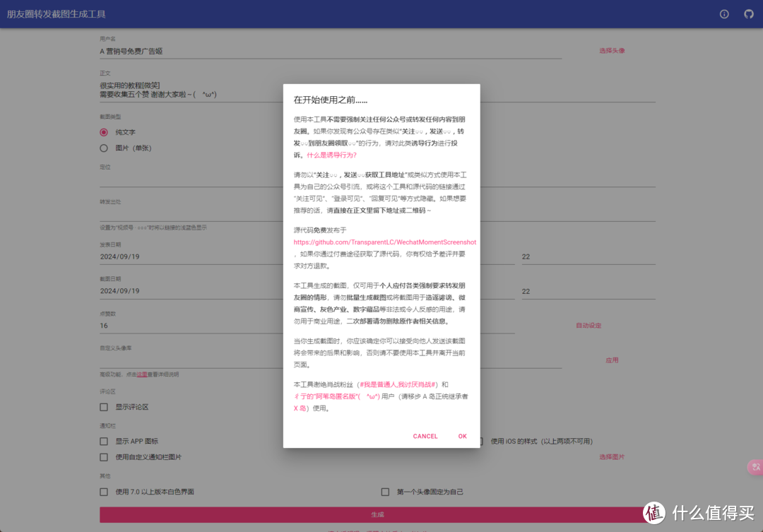Enable the 显示评论区 checkbox
The image size is (763, 532).
pyautogui.click(x=104, y=407)
